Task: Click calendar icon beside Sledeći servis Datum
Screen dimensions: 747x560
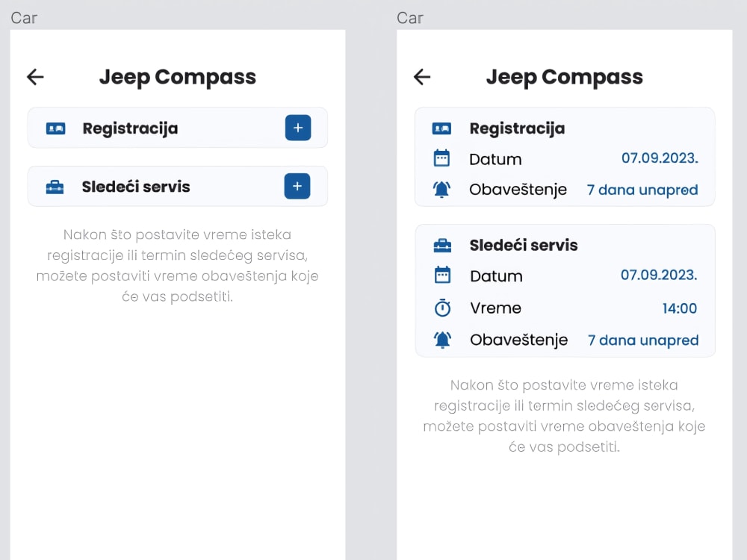Action: pyautogui.click(x=442, y=276)
